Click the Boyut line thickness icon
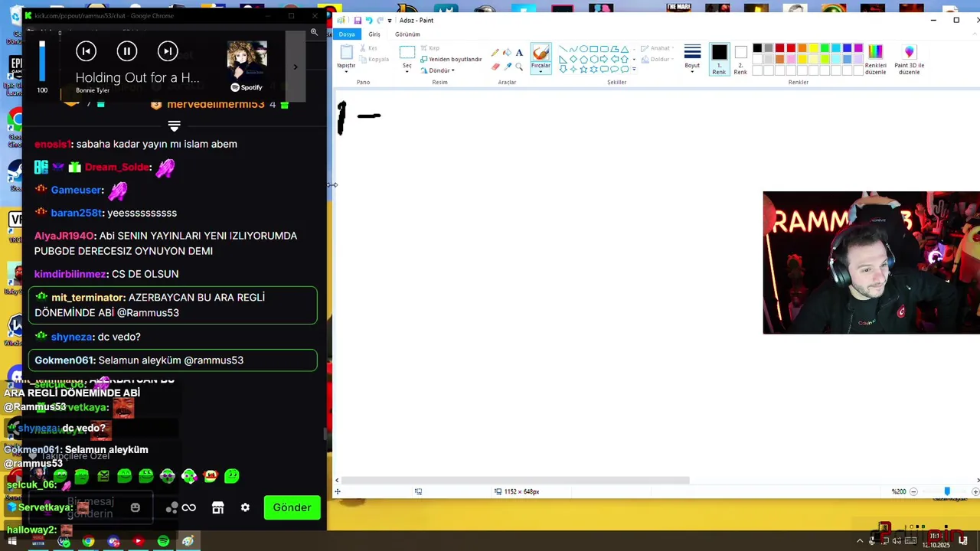Viewport: 980px width, 551px height. [x=692, y=51]
